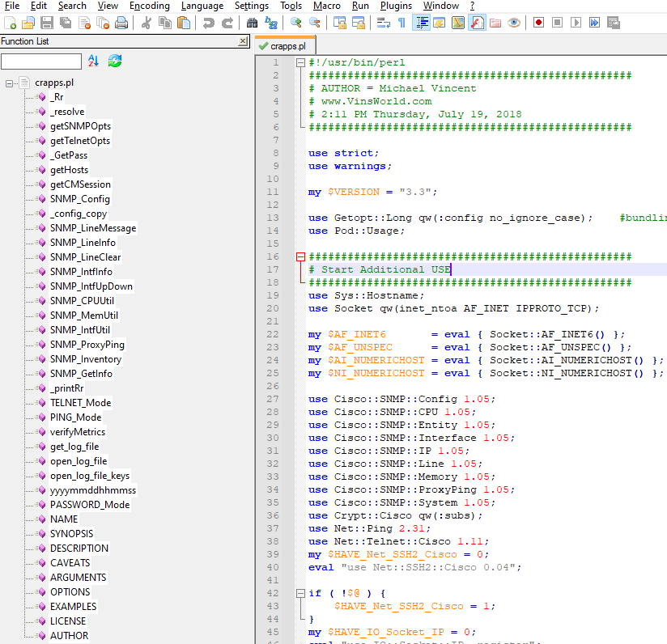667x644 pixels.
Task: Undo the last edit
Action: 209,23
